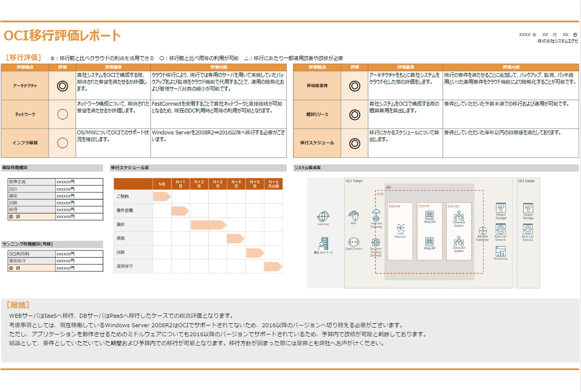
Task: Click the double-circle rating for 移行スケジュール
Action: [355, 143]
